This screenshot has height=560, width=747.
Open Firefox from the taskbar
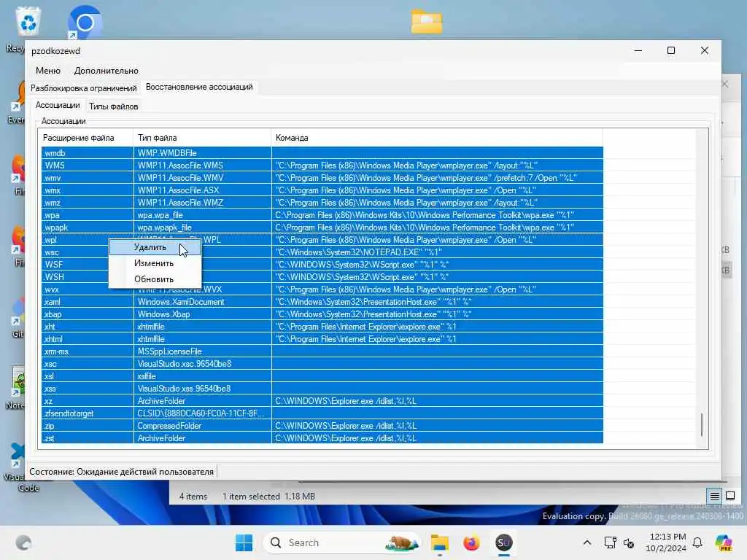point(471,542)
